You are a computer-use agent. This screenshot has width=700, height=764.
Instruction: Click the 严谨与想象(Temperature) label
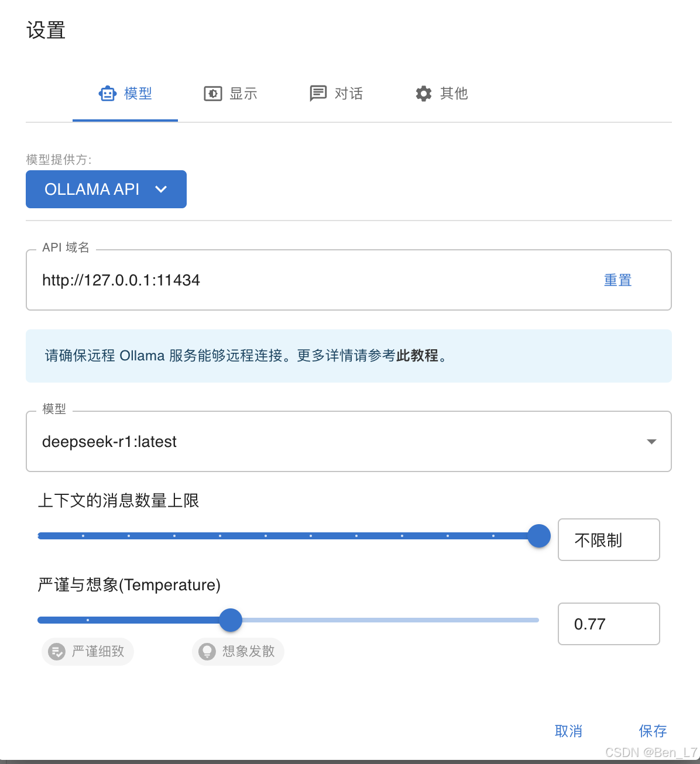point(129,585)
